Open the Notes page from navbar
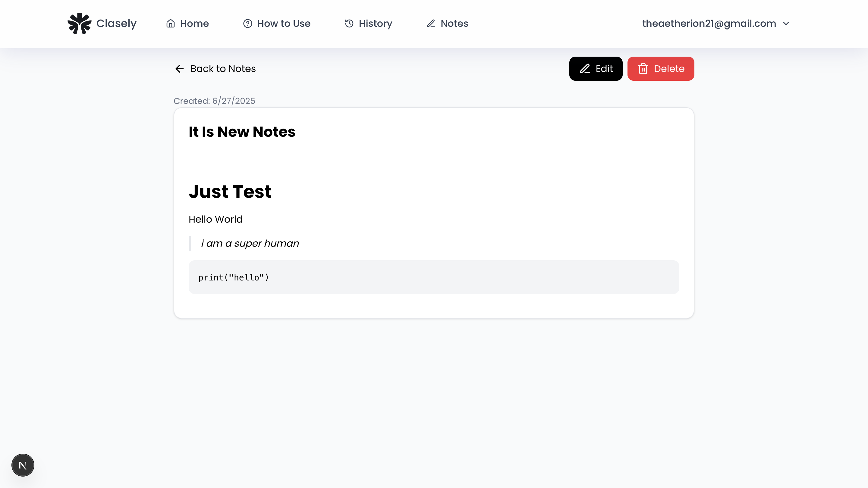868x488 pixels. [448, 23]
